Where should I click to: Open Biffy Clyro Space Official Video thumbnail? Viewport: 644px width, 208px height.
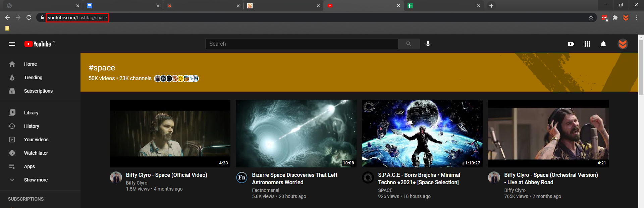coord(170,134)
